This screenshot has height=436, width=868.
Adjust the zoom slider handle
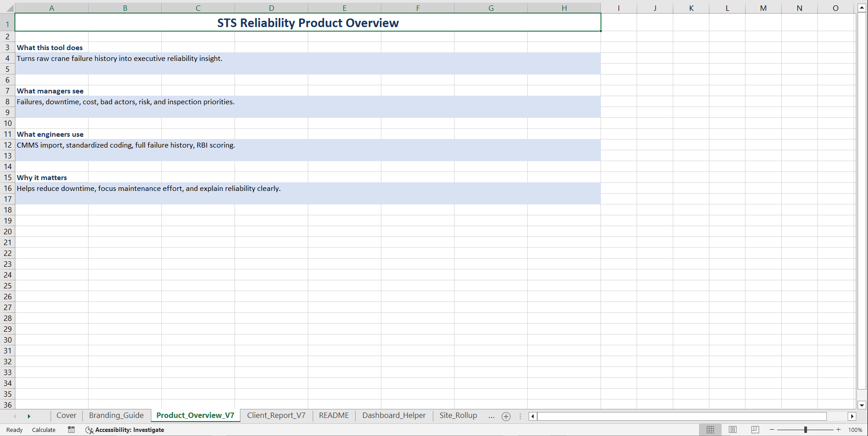(805, 430)
